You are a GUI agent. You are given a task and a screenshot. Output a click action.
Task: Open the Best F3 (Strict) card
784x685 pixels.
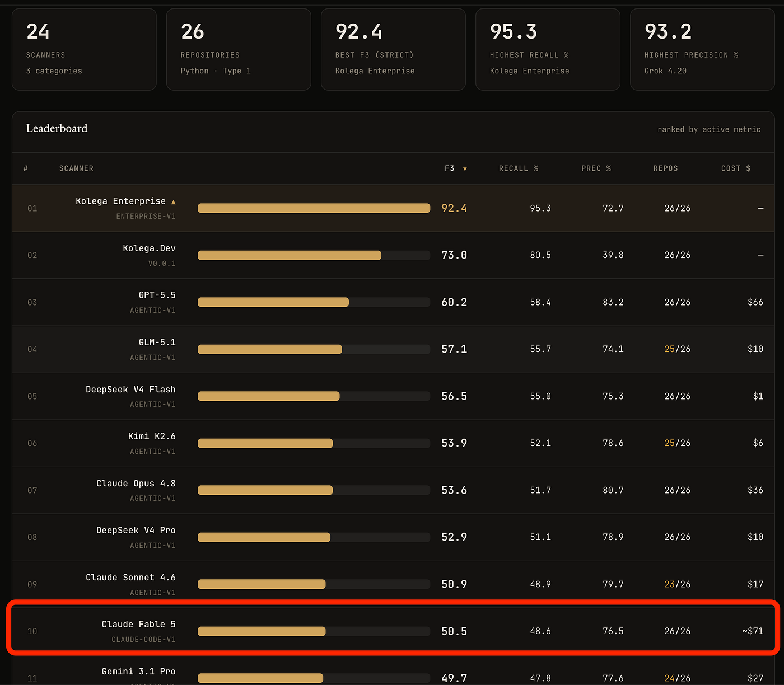[393, 49]
